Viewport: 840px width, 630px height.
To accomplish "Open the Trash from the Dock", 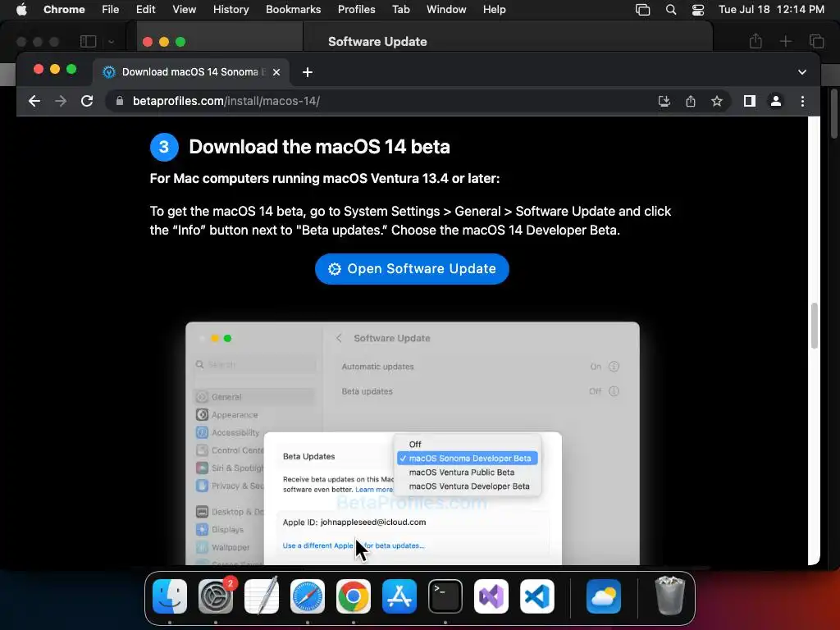I will tap(669, 596).
